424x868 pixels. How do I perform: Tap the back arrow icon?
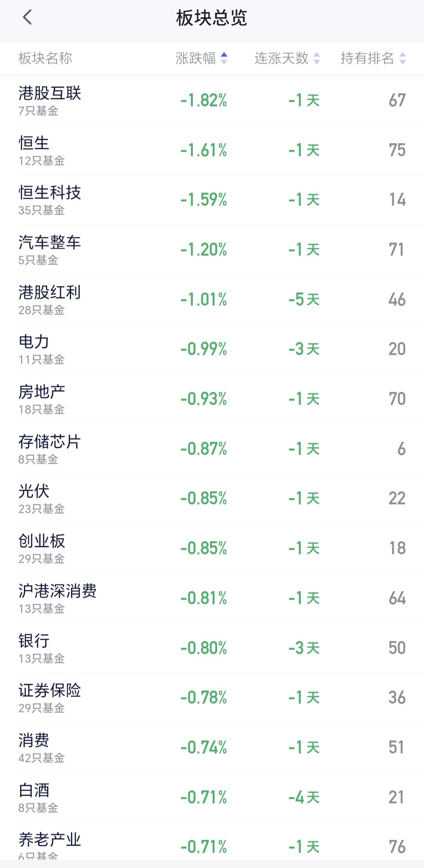click(27, 18)
